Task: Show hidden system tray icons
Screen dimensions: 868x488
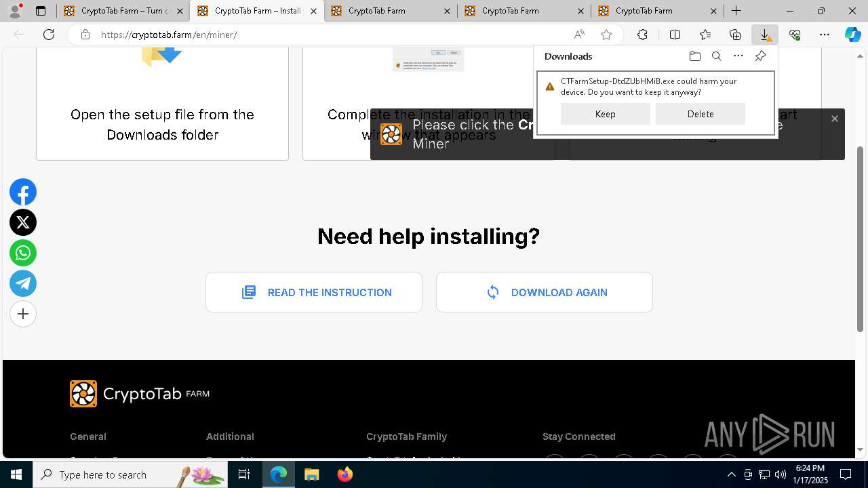Action: coord(731,474)
